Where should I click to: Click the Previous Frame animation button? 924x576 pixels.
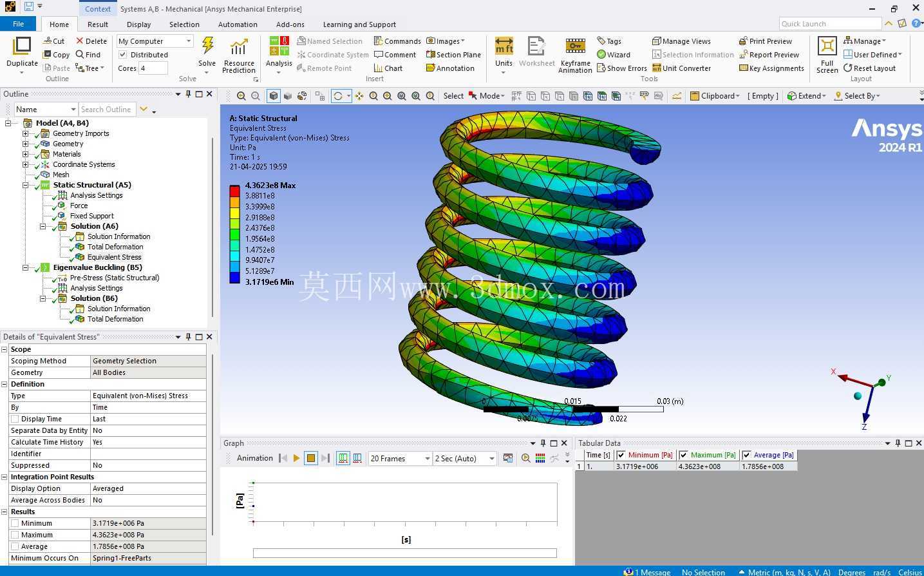click(283, 458)
